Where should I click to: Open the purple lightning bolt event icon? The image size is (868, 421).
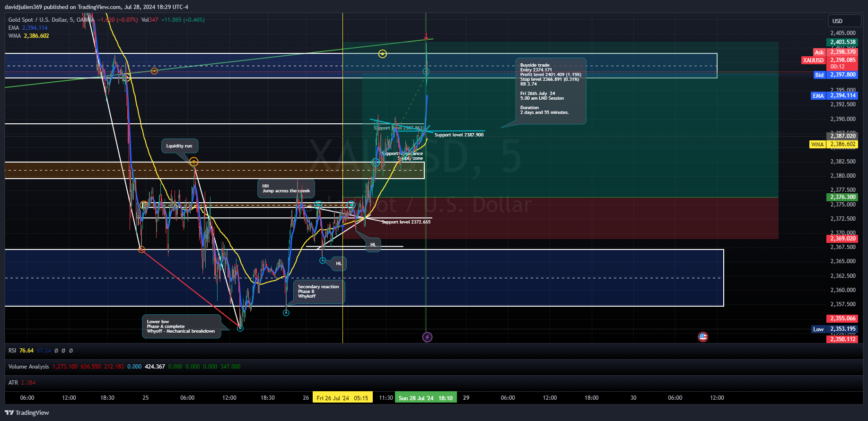point(427,337)
